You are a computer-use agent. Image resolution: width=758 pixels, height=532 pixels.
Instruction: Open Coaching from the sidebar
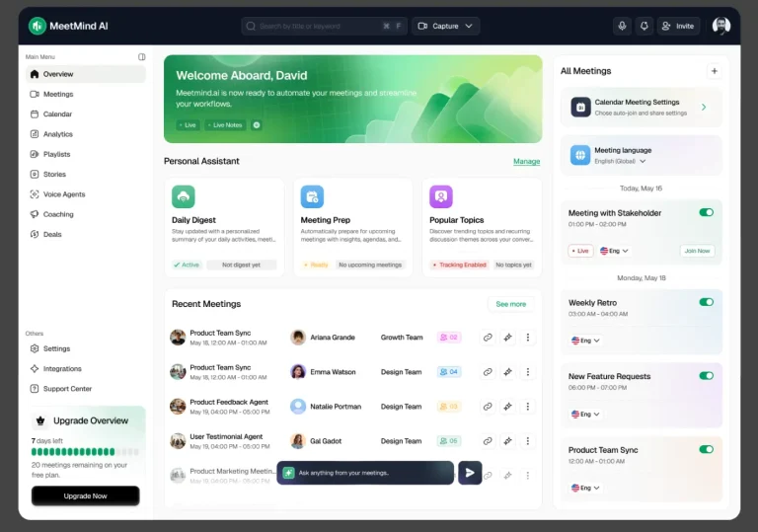pyautogui.click(x=86, y=214)
